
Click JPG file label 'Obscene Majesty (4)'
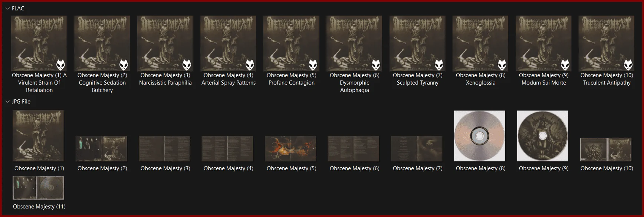pyautogui.click(x=229, y=168)
